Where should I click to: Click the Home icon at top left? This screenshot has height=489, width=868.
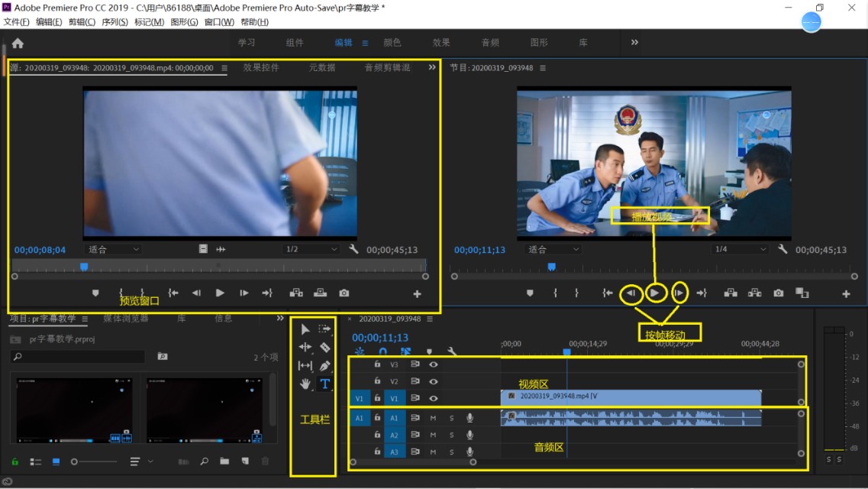coord(18,44)
